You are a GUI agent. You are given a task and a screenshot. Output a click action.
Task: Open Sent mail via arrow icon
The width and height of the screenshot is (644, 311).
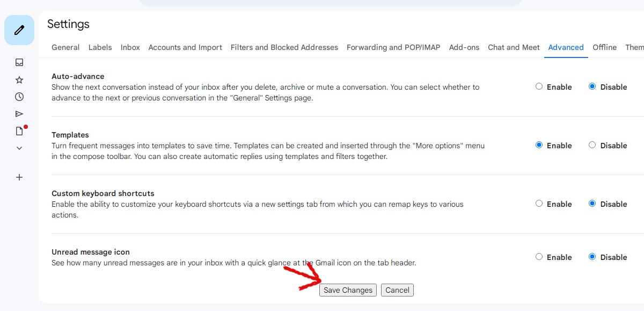tap(19, 114)
